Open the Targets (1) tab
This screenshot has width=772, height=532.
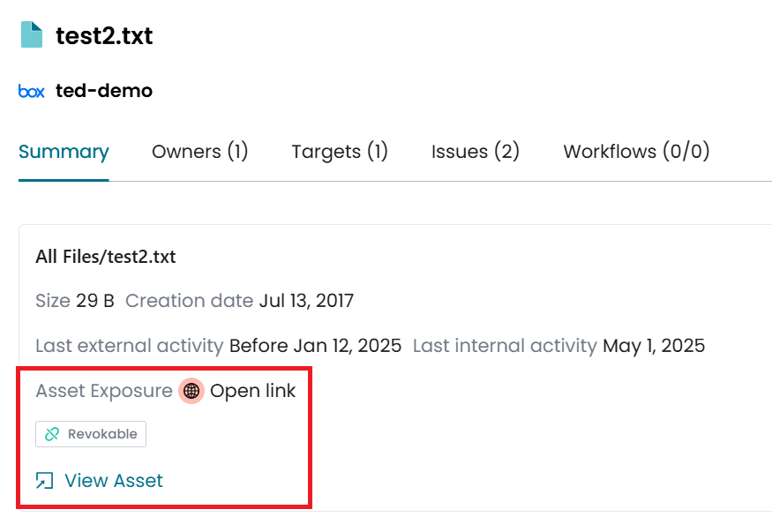340,152
